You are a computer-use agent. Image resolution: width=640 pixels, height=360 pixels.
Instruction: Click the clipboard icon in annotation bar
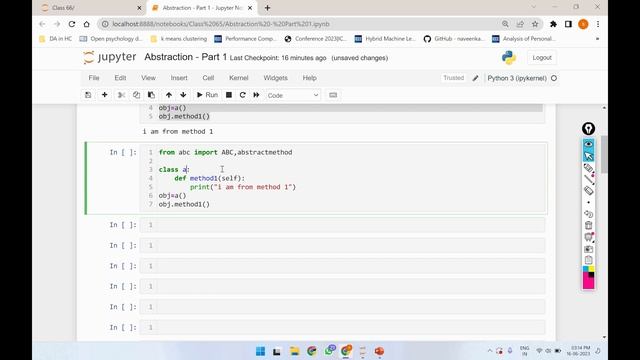point(588,260)
